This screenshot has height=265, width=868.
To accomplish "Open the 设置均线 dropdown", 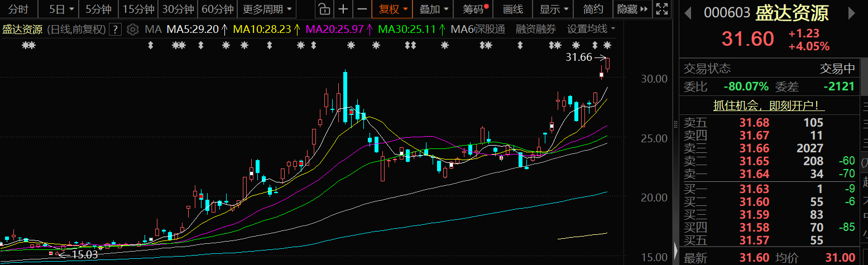I will 591,30.
